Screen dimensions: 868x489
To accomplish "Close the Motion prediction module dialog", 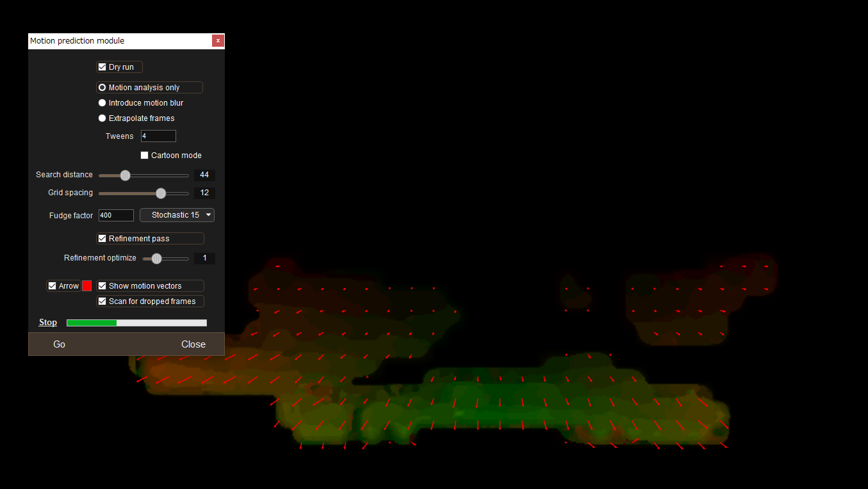I will (218, 41).
